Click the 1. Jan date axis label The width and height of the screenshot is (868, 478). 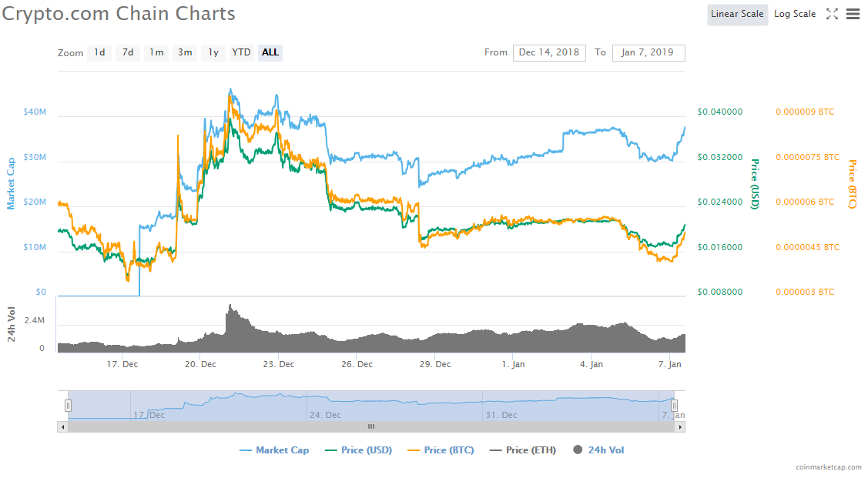pyautogui.click(x=513, y=365)
